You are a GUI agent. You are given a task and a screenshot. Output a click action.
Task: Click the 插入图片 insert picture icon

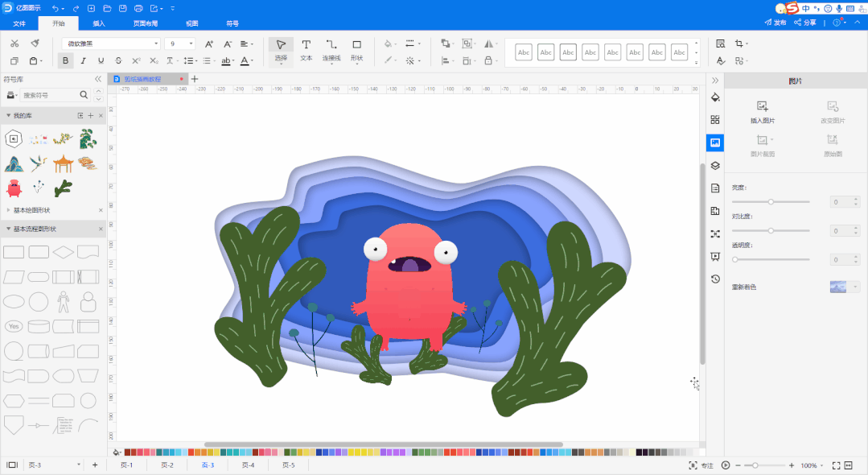(x=763, y=105)
